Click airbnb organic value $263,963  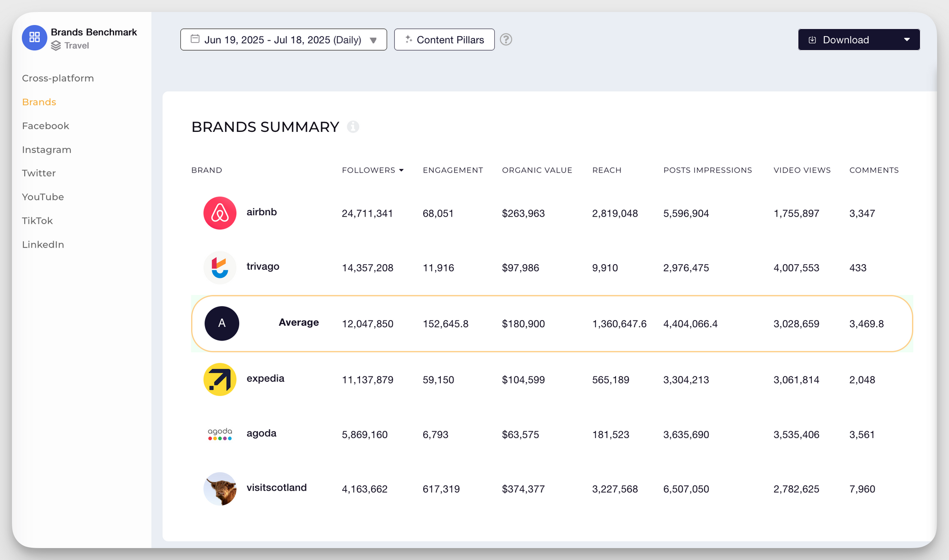click(523, 213)
